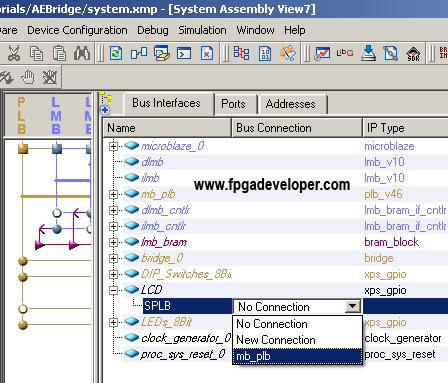Click the green refresh arrows icon
The image size is (448, 383).
[116, 53]
